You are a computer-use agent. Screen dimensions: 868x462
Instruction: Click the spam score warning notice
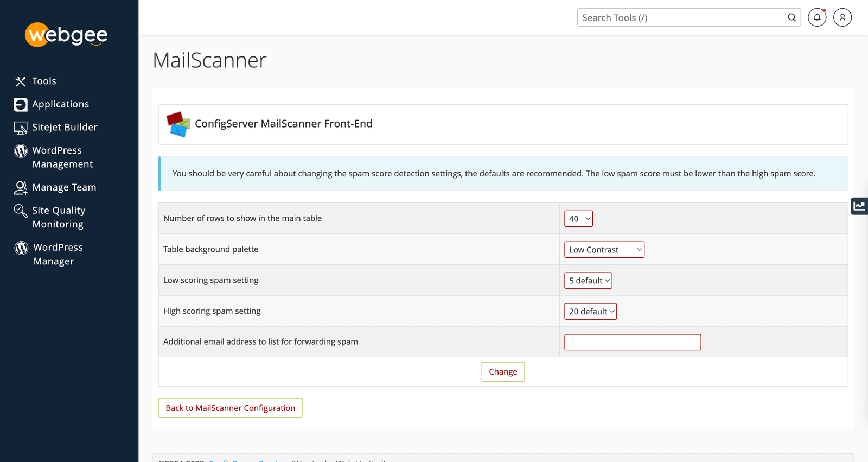coord(503,174)
